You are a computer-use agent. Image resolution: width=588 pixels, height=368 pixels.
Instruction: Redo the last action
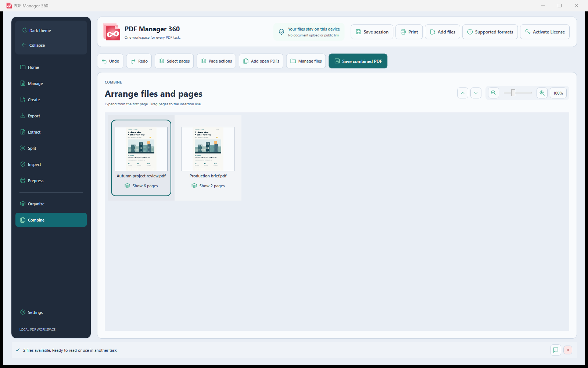pos(139,61)
